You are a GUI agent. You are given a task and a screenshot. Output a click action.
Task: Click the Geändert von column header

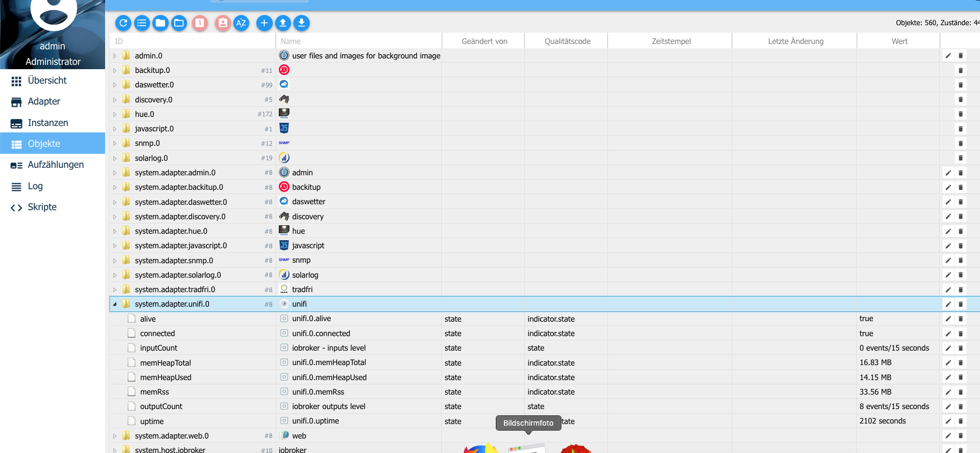point(484,41)
